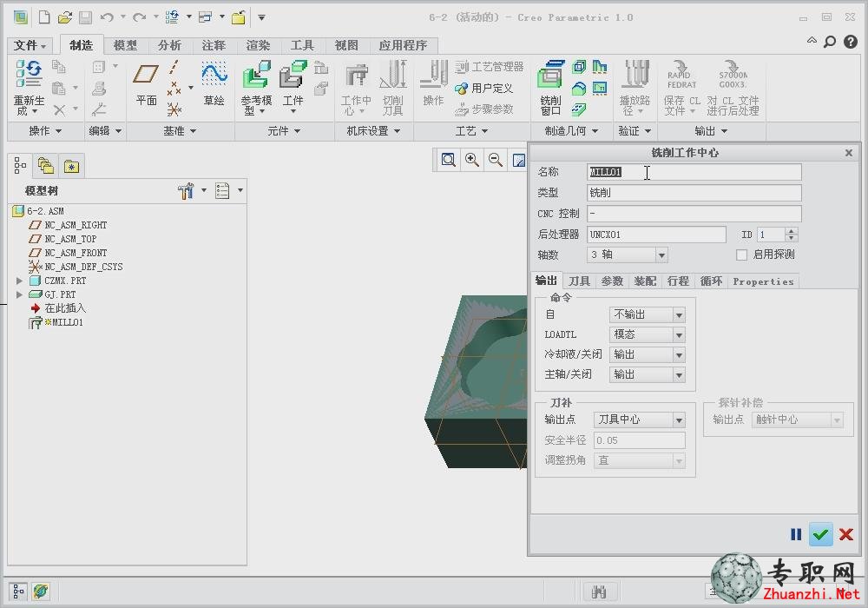The height and width of the screenshot is (608, 868).
Task: Switch to the View (视图) ribbon tab
Action: tap(346, 45)
